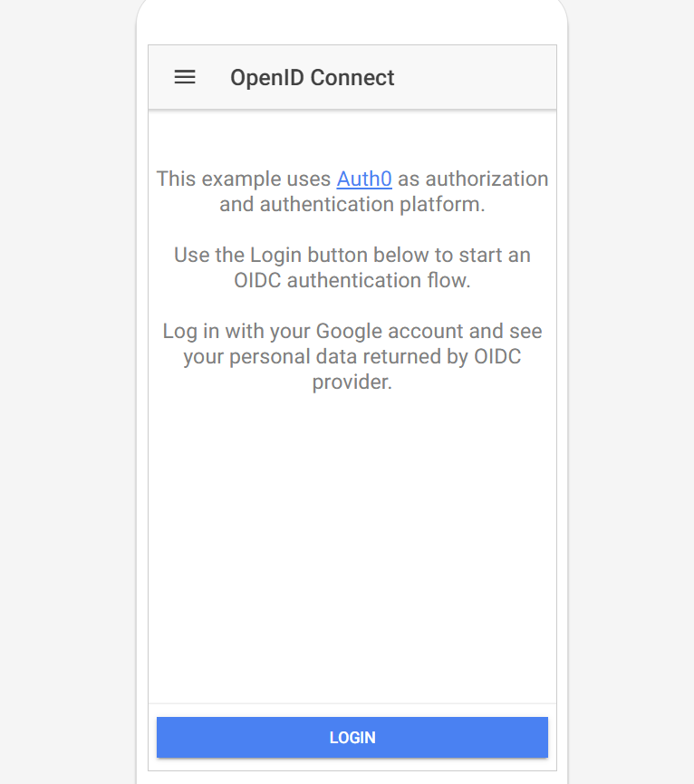Click "Log in with your Google account" line
The image size is (694, 784).
pyautogui.click(x=352, y=331)
